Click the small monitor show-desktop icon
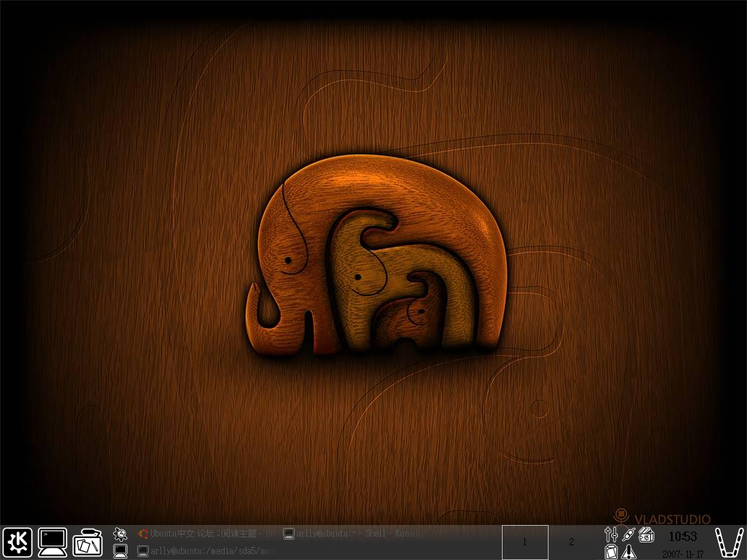The height and width of the screenshot is (560, 747). [x=120, y=551]
